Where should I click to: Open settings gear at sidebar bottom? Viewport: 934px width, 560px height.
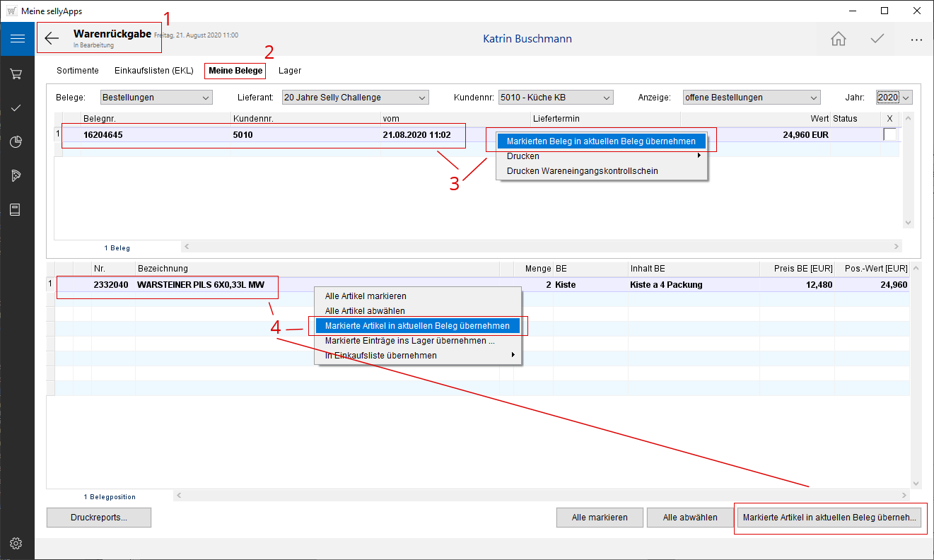click(x=16, y=543)
